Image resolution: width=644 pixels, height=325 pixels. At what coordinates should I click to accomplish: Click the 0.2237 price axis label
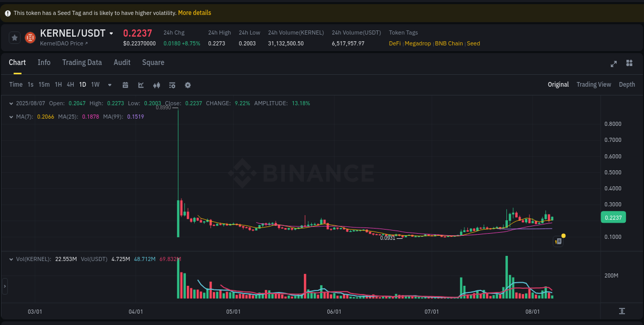(x=613, y=217)
